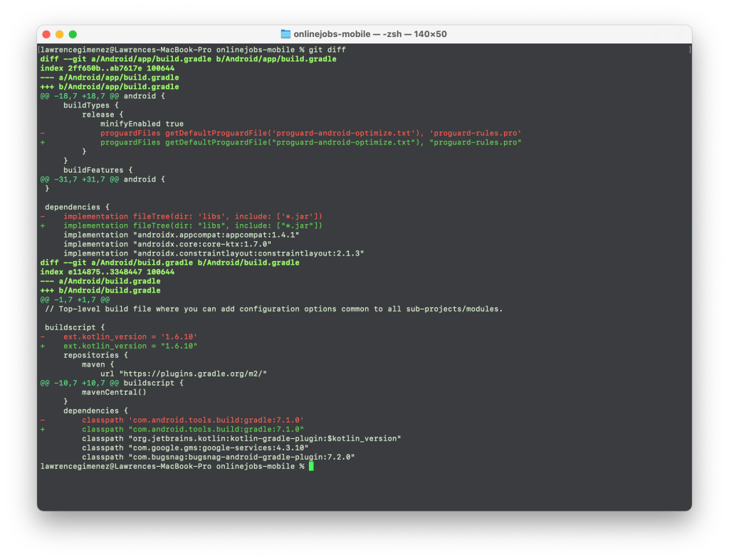
Task: Click the added classpath gradle:7.1.0 line
Action: point(192,430)
